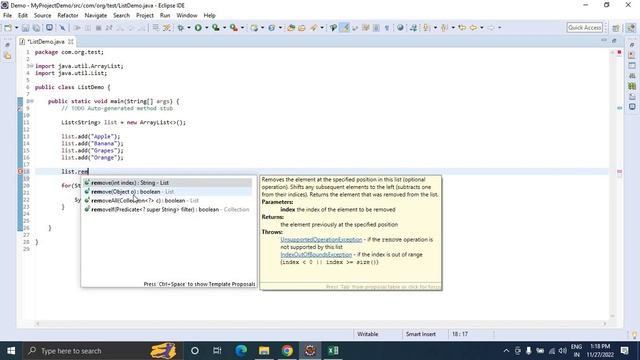Click the Last Edit Location arrow icon

point(462,28)
